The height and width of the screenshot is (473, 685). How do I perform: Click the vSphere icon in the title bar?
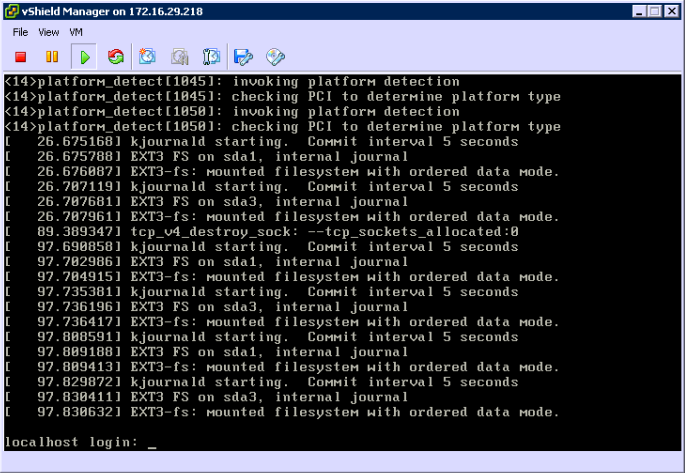(x=12, y=11)
